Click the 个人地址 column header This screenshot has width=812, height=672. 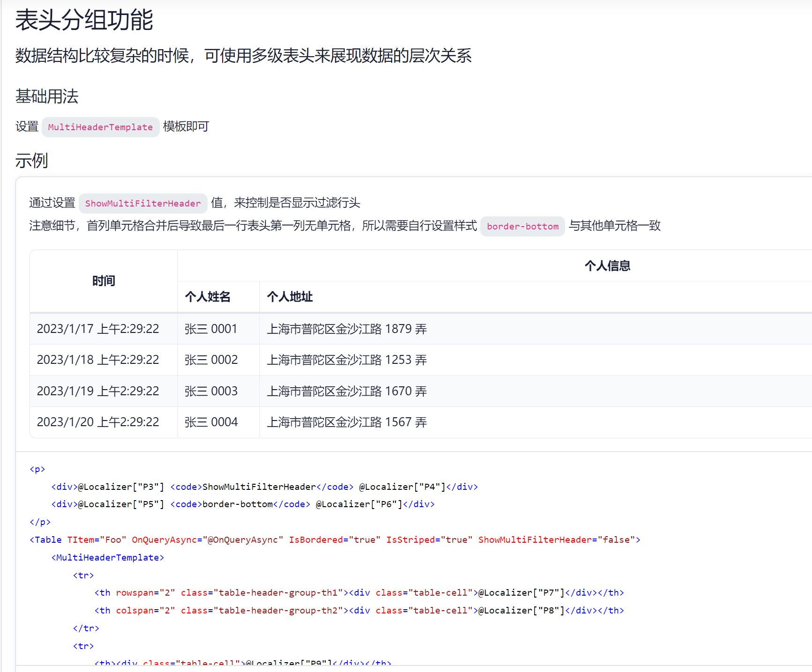[x=290, y=297]
